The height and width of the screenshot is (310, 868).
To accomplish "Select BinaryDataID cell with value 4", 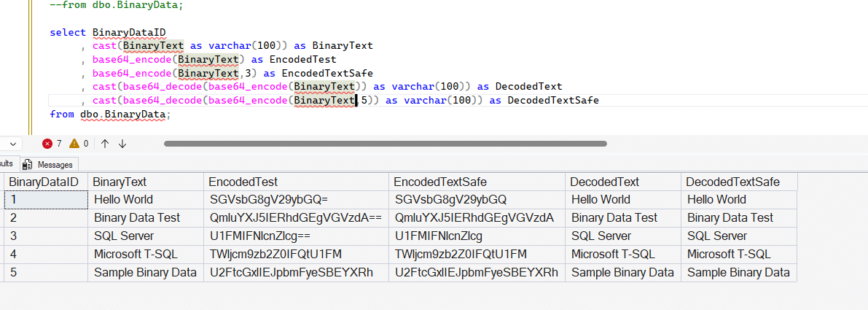I will (46, 255).
